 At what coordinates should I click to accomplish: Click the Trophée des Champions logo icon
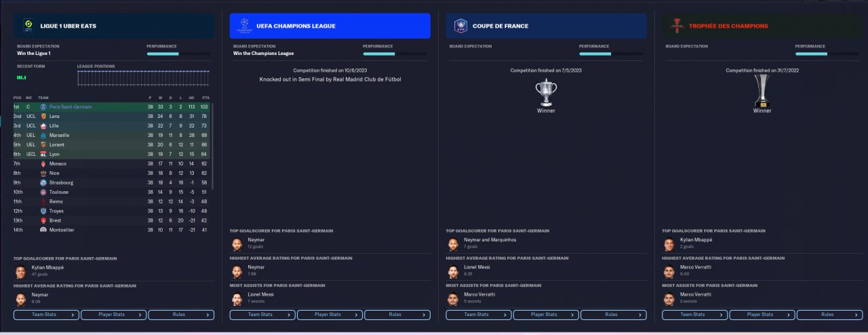coord(677,26)
